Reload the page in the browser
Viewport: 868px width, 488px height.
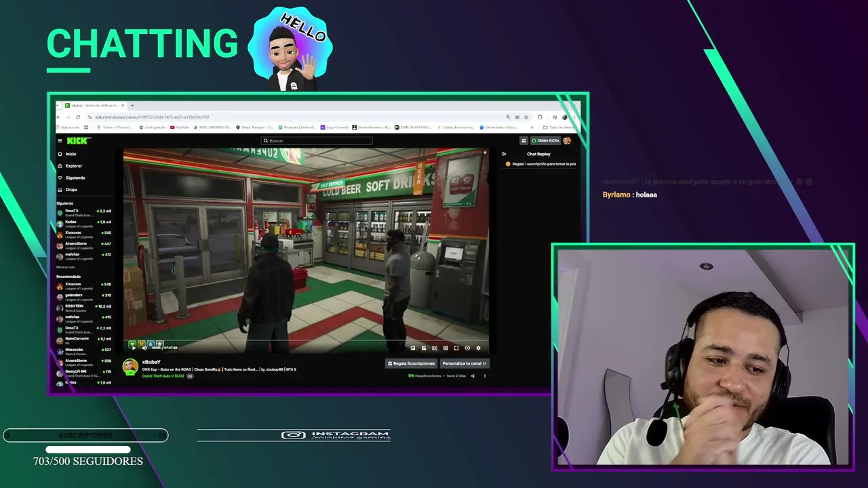tap(78, 117)
